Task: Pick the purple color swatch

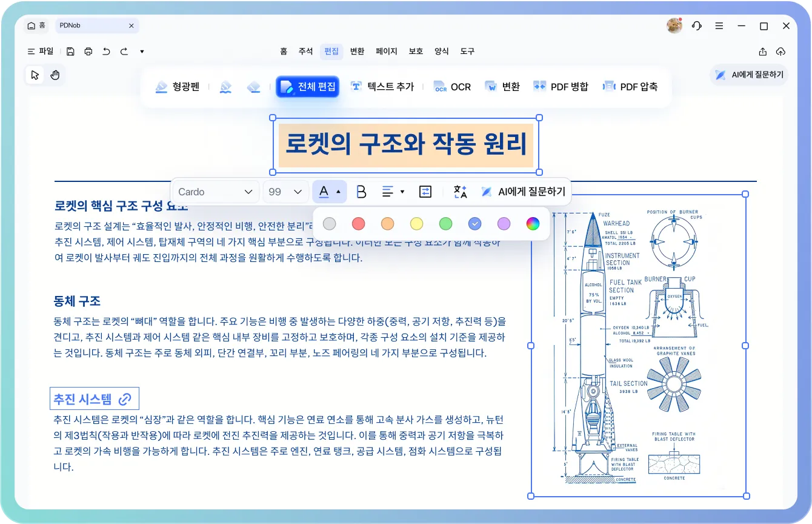Action: tap(504, 224)
